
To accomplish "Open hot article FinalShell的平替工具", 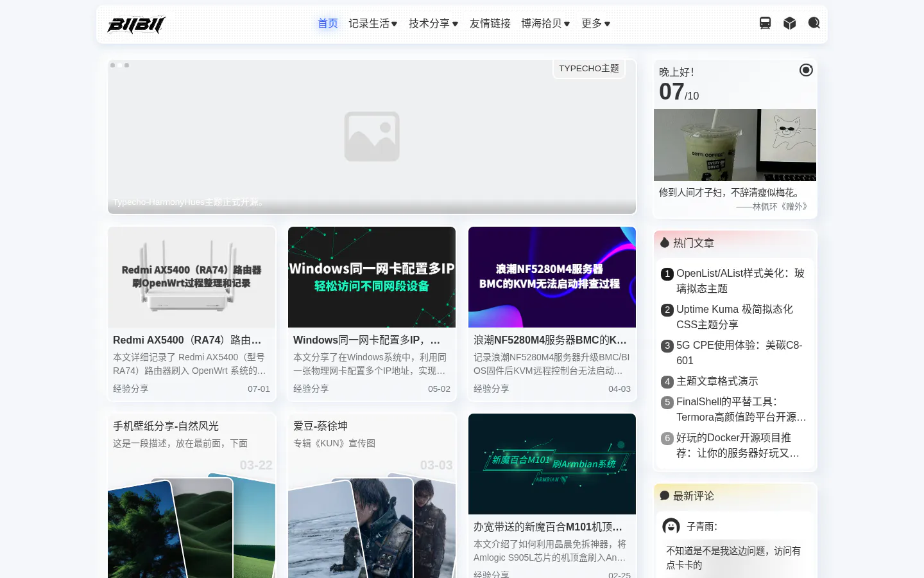I will 741,409.
